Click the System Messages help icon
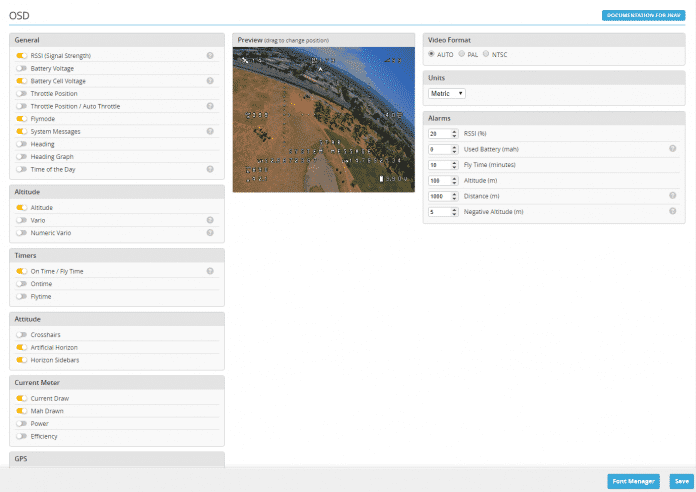The image size is (696, 492). [x=210, y=131]
